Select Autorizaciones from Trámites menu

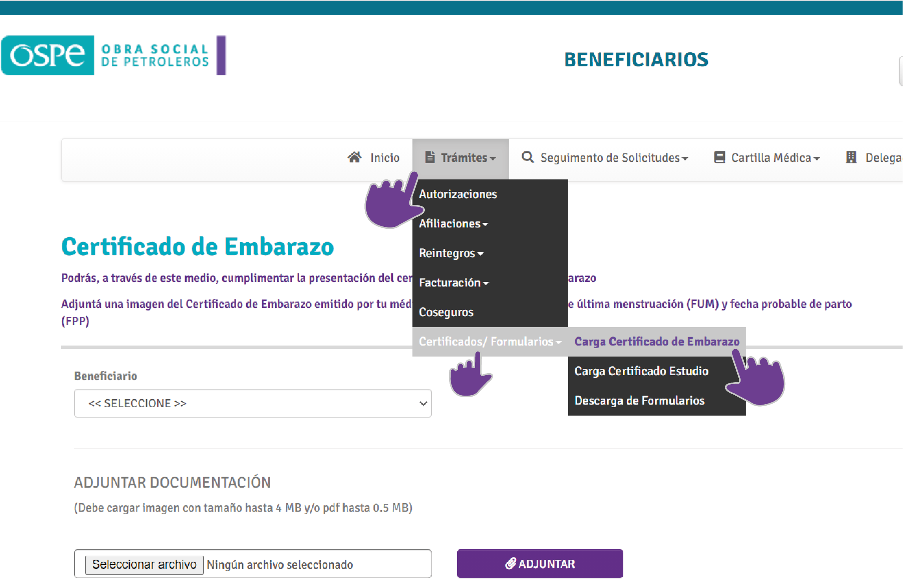[x=490, y=194]
